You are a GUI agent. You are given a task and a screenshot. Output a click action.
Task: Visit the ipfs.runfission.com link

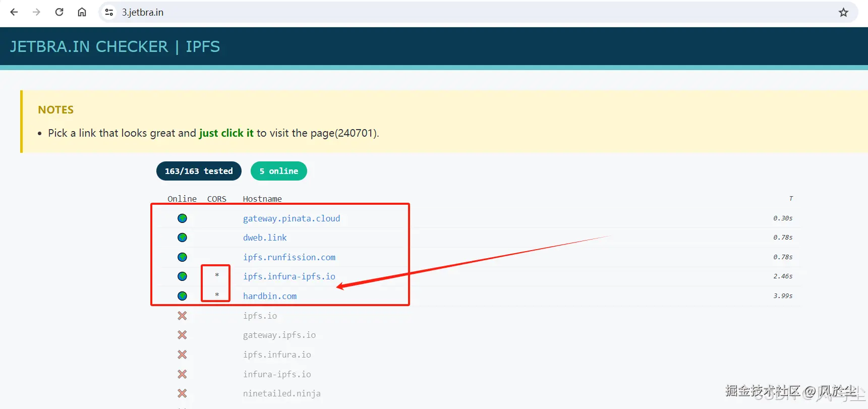point(289,257)
